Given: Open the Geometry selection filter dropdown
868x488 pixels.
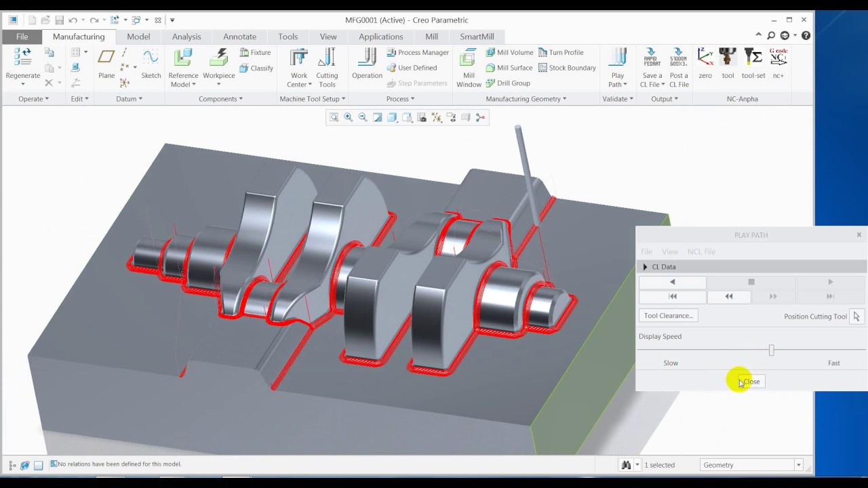Looking at the screenshot, I should [798, 465].
